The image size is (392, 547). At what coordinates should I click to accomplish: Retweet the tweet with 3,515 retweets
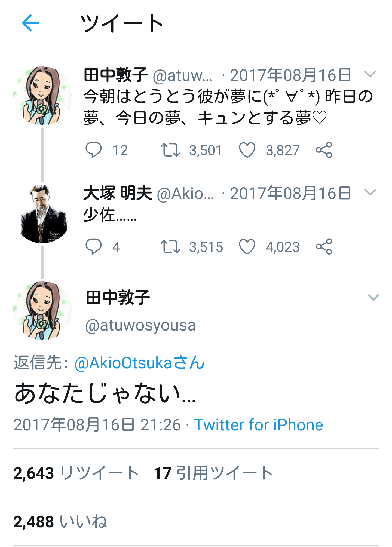(170, 247)
